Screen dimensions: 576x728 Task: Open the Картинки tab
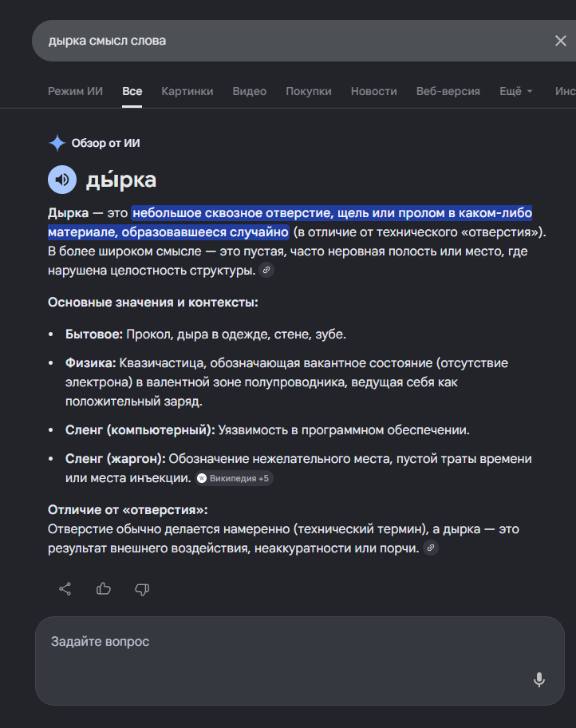(x=187, y=91)
